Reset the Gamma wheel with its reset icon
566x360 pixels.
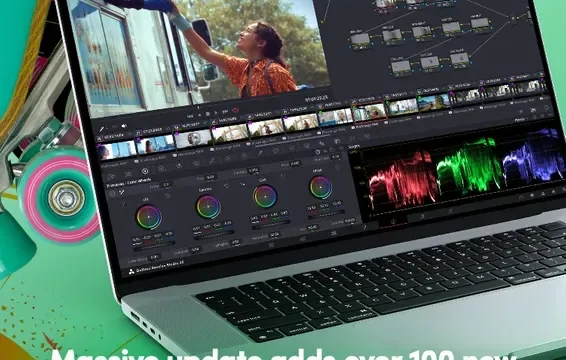(x=226, y=186)
